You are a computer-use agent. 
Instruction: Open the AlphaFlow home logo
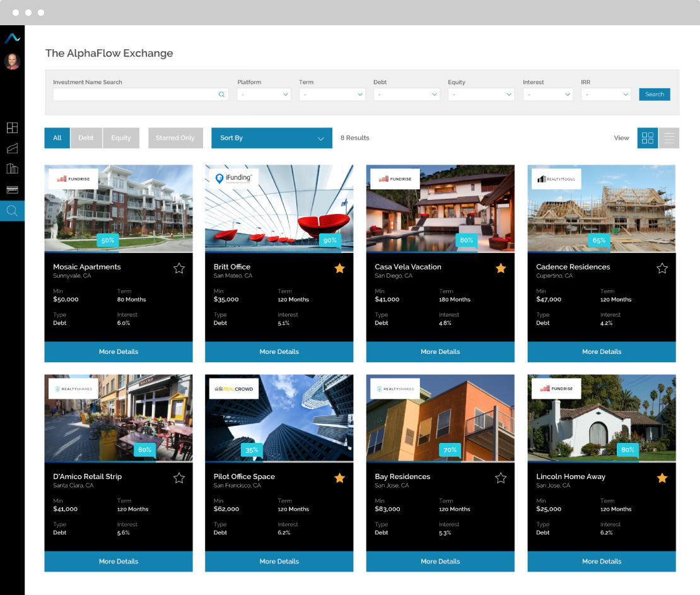click(12, 37)
